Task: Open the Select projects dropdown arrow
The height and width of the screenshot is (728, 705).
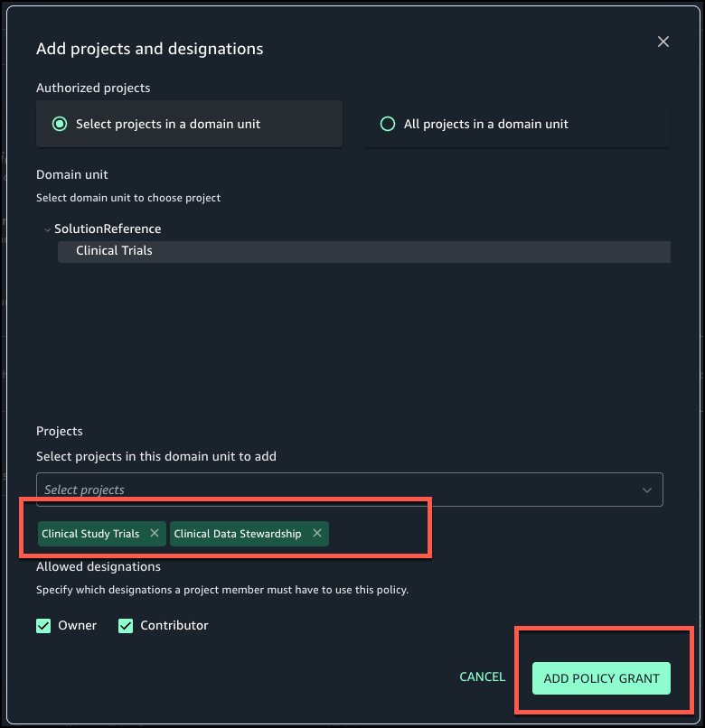Action: [647, 490]
